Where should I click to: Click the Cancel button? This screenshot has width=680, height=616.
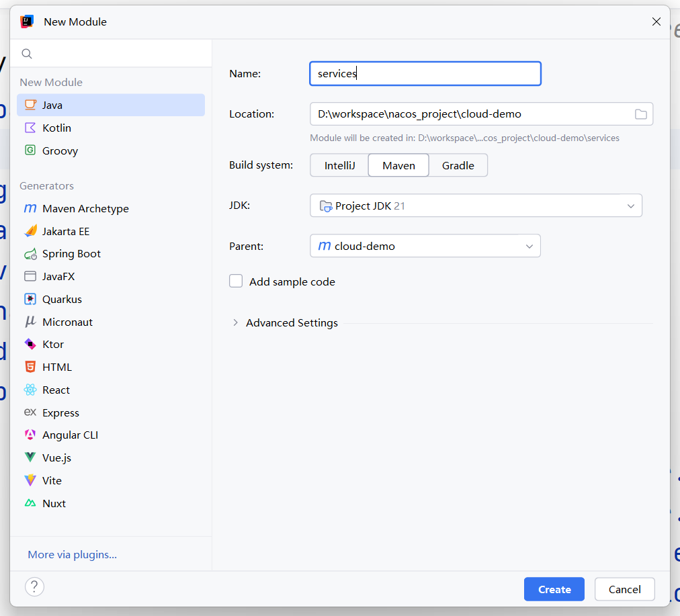[x=624, y=589]
